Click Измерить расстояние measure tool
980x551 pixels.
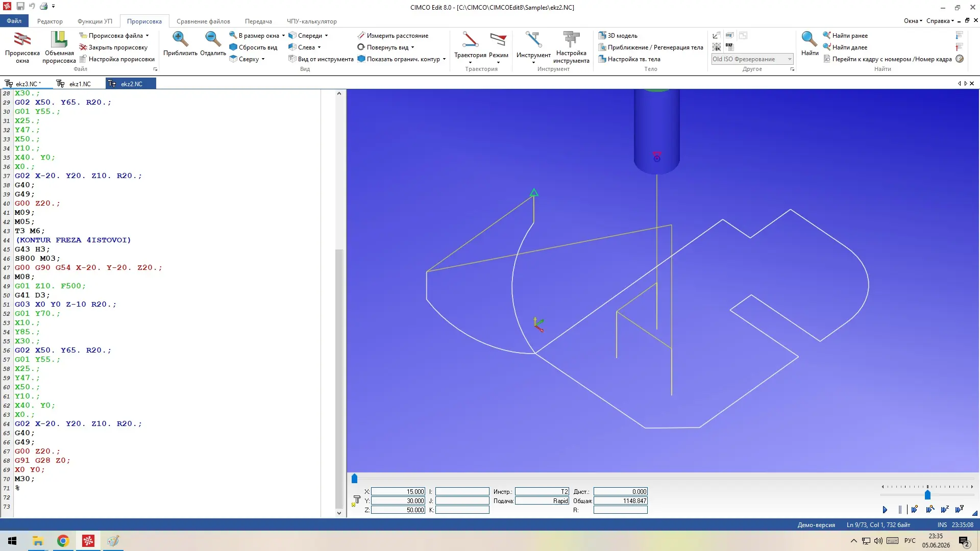click(393, 35)
